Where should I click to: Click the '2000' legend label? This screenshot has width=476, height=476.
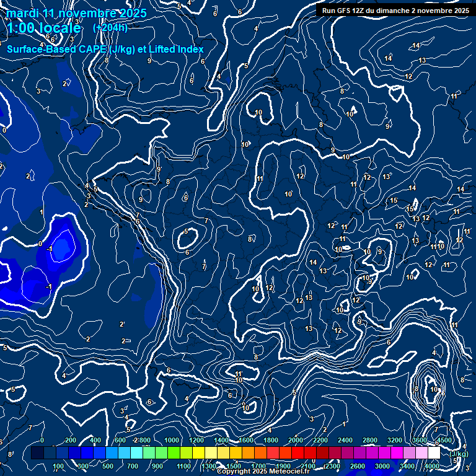pos(296,440)
